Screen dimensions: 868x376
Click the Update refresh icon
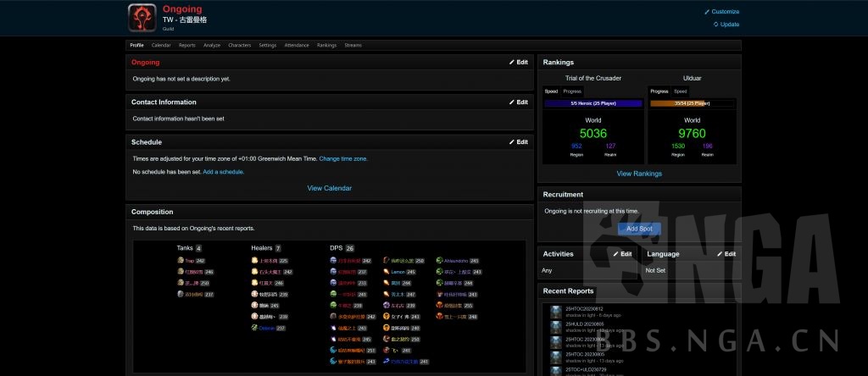pyautogui.click(x=715, y=25)
